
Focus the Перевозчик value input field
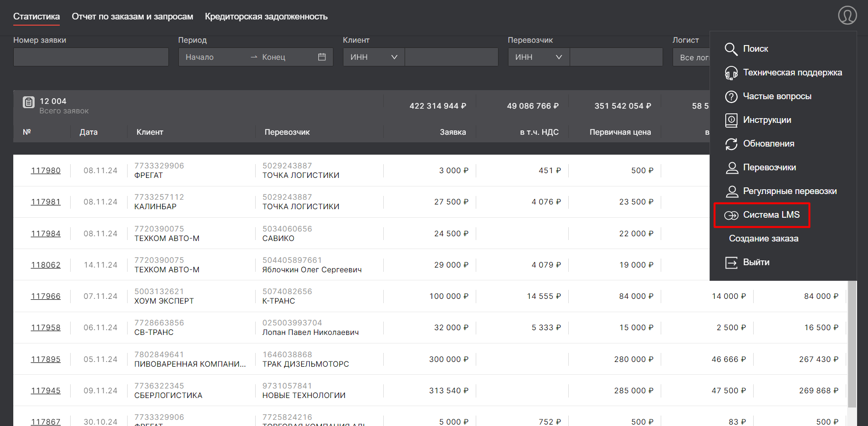pyautogui.click(x=616, y=57)
